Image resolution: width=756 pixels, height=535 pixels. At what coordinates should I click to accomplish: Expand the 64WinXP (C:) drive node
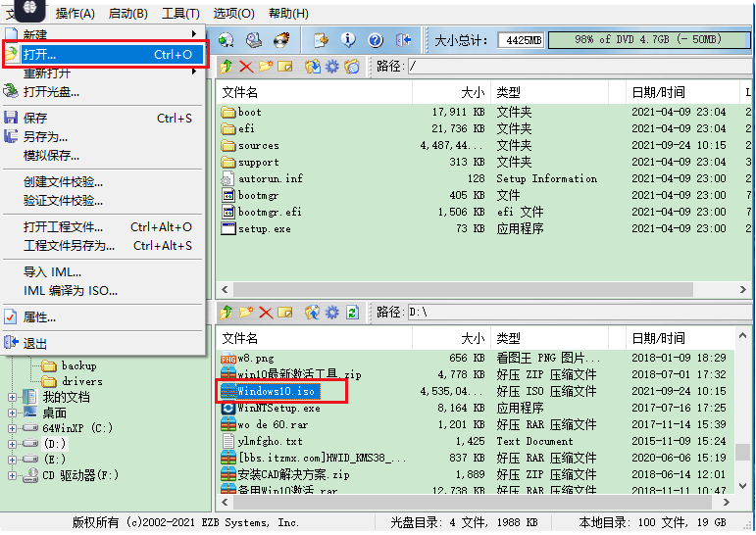tap(12, 427)
